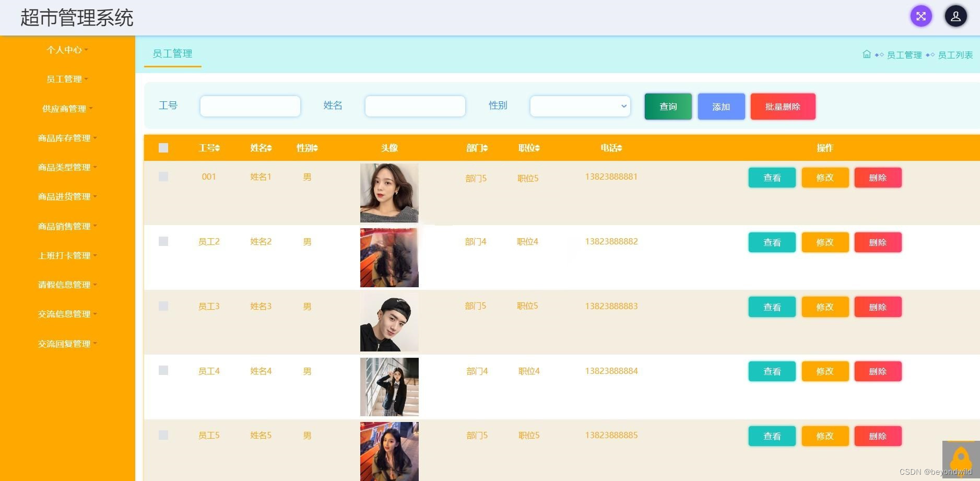Click the purple shuffle icon in top bar

921,16
